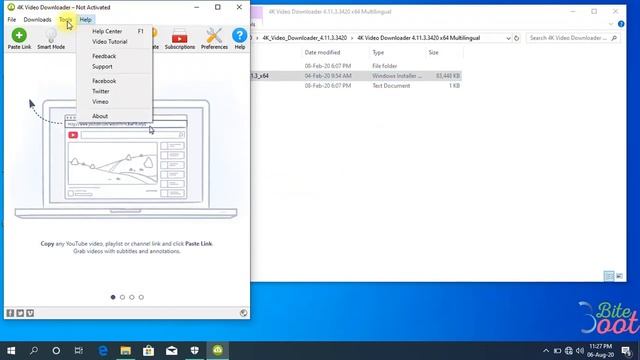Image resolution: width=640 pixels, height=360 pixels.
Task: Select the fourth carousel page dot
Action: [x=141, y=297]
